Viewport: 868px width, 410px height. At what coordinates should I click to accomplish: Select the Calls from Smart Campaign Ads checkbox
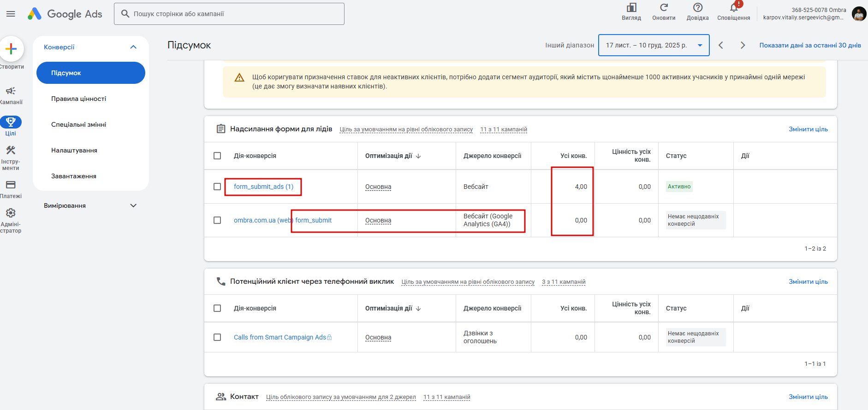217,337
